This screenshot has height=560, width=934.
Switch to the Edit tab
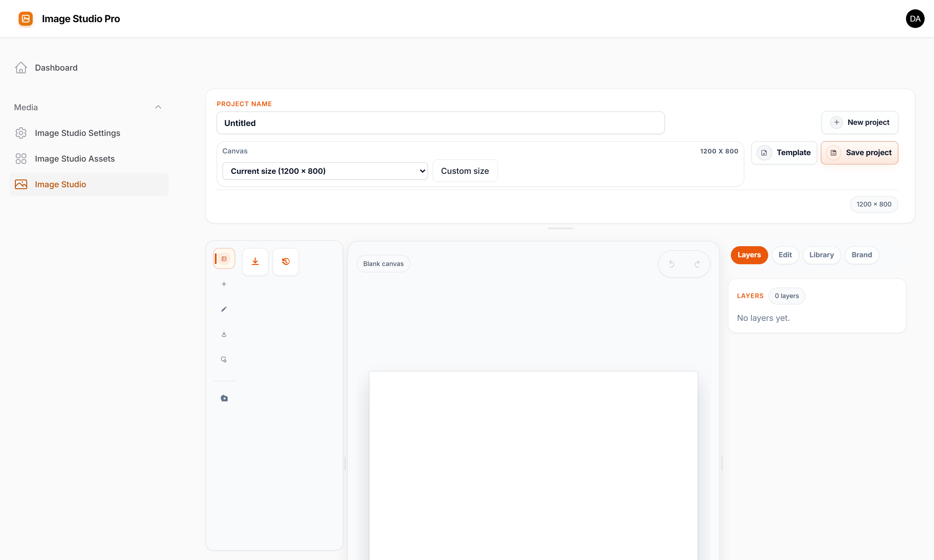point(785,255)
